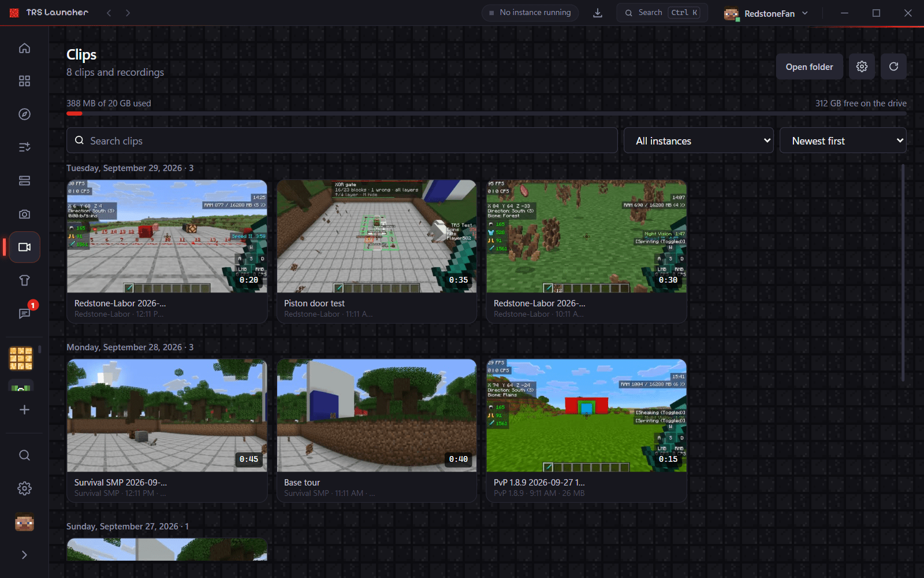Open the instances grid sidebar icon
Image resolution: width=924 pixels, height=578 pixels.
point(24,81)
